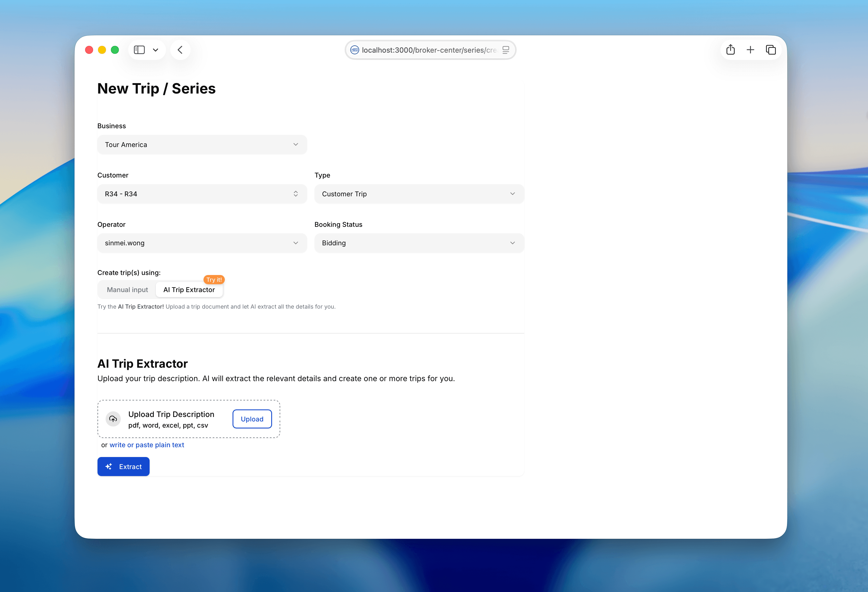
Task: Click the cloud upload icon
Action: pos(113,419)
